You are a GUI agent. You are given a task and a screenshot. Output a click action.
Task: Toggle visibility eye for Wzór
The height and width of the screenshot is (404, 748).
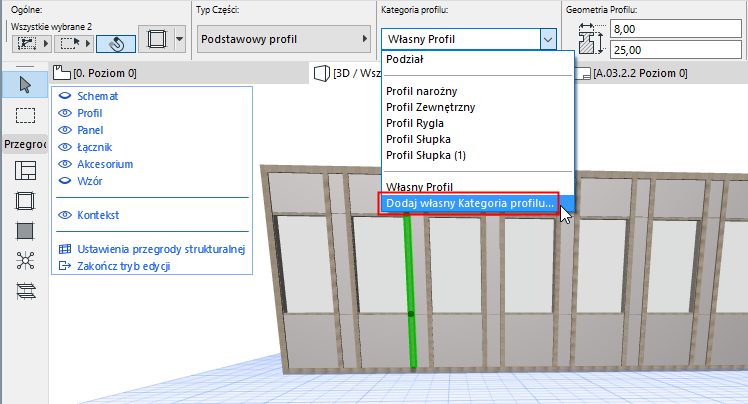64,181
